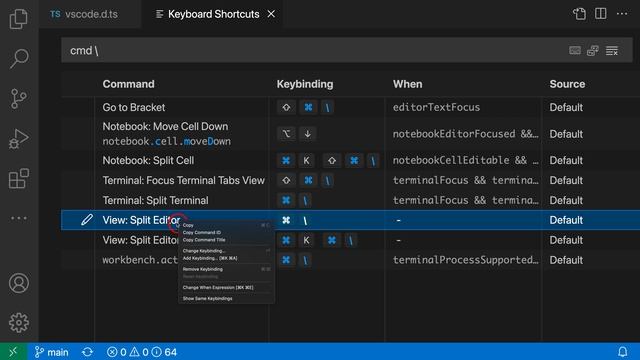Click the terminalProcessSupported when clause

point(465,260)
